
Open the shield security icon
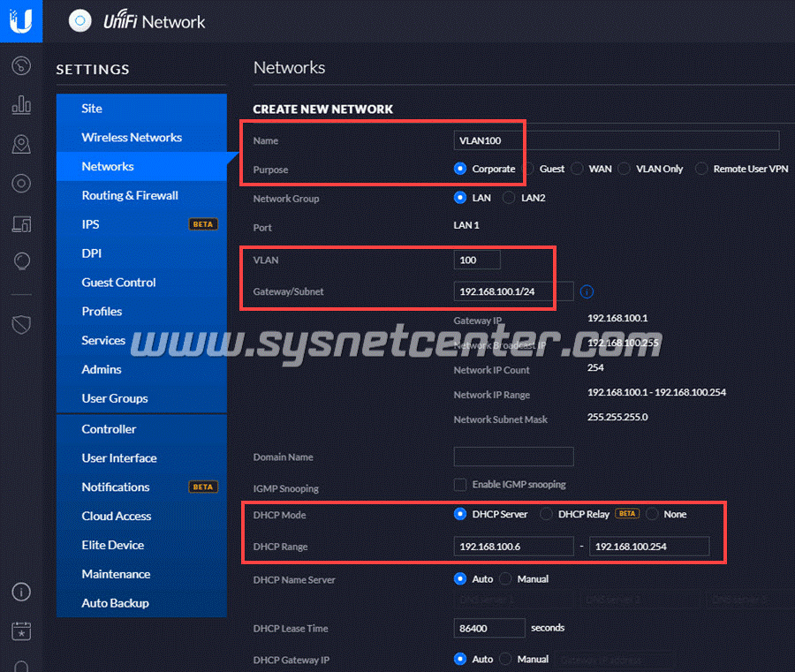21,324
